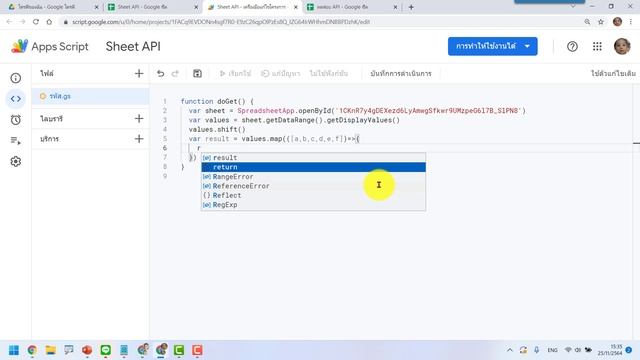Viewport: 640px width, 360px height.
Task: Open Windows Start menu
Action: (14, 350)
